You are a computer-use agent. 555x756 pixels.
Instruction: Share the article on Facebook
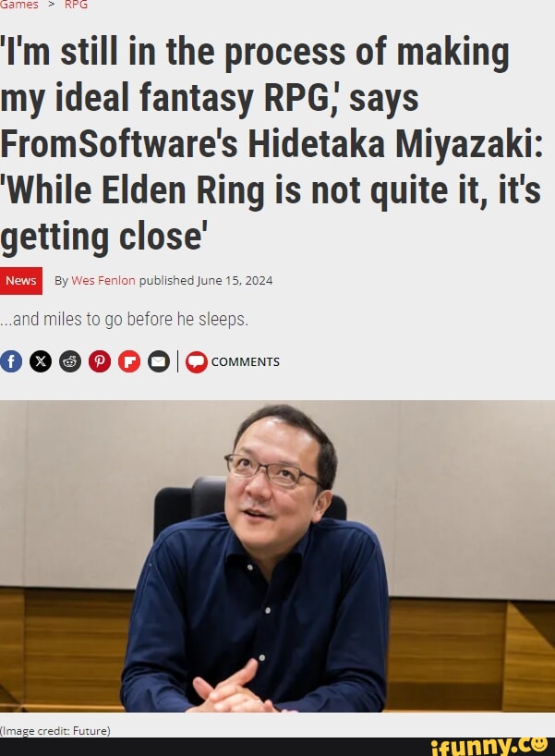11,361
